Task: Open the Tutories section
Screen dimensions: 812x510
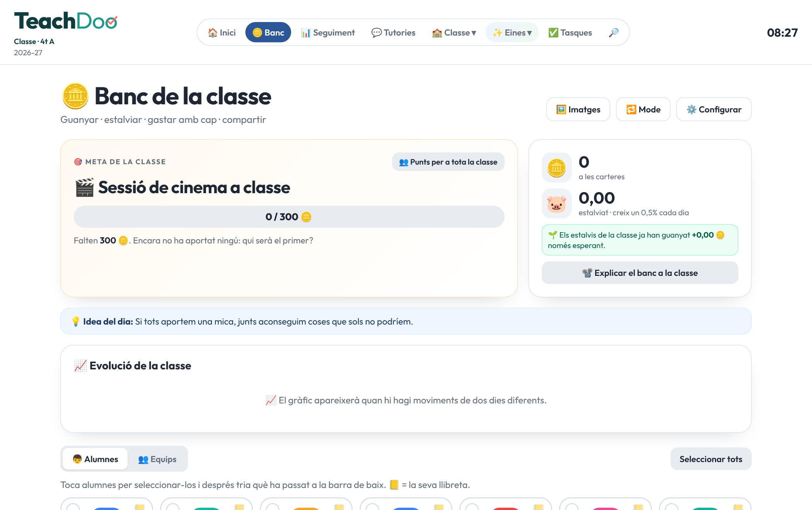Action: click(394, 32)
